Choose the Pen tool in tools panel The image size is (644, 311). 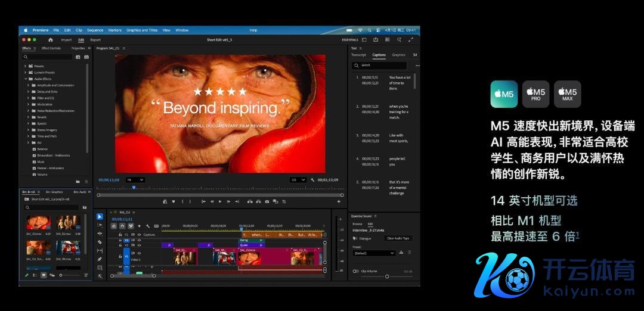tap(100, 259)
